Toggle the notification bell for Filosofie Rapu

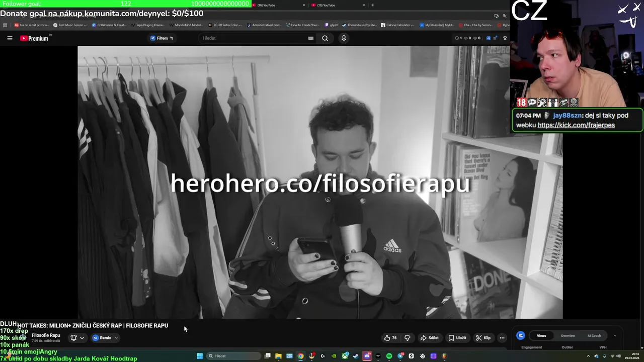(73, 338)
